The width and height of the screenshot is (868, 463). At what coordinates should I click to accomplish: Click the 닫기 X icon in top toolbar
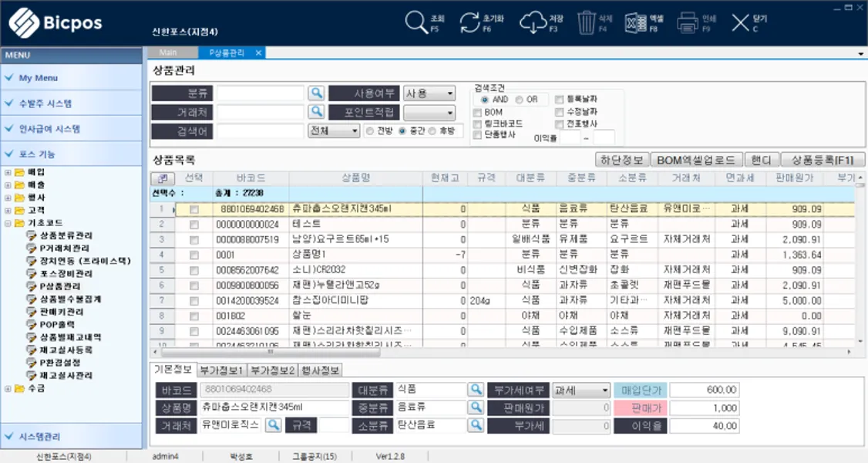740,22
